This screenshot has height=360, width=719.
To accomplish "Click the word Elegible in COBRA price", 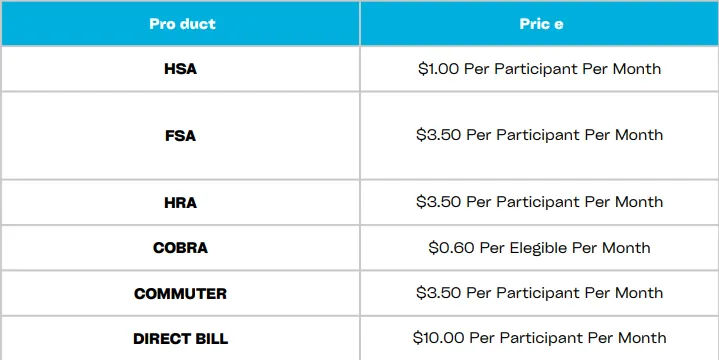I will (538, 248).
